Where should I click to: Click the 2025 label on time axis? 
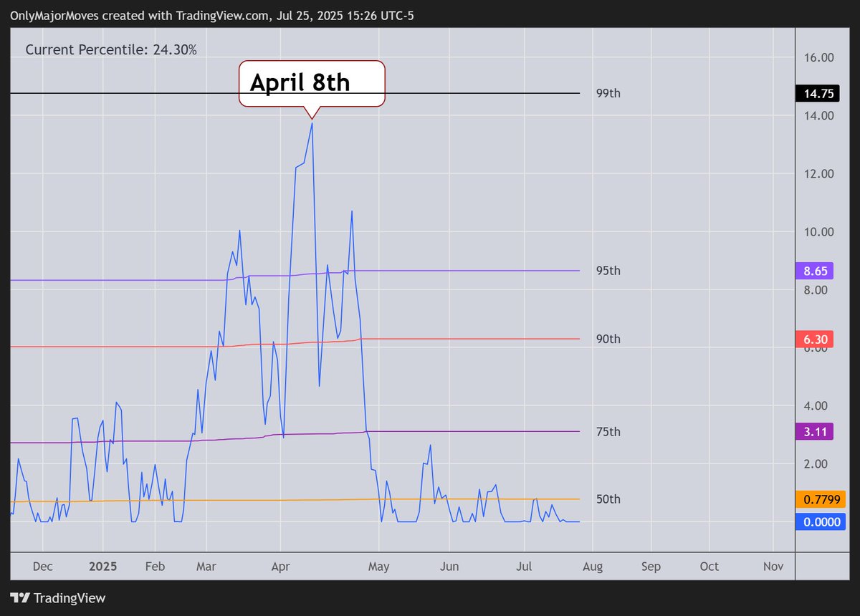[x=102, y=566]
